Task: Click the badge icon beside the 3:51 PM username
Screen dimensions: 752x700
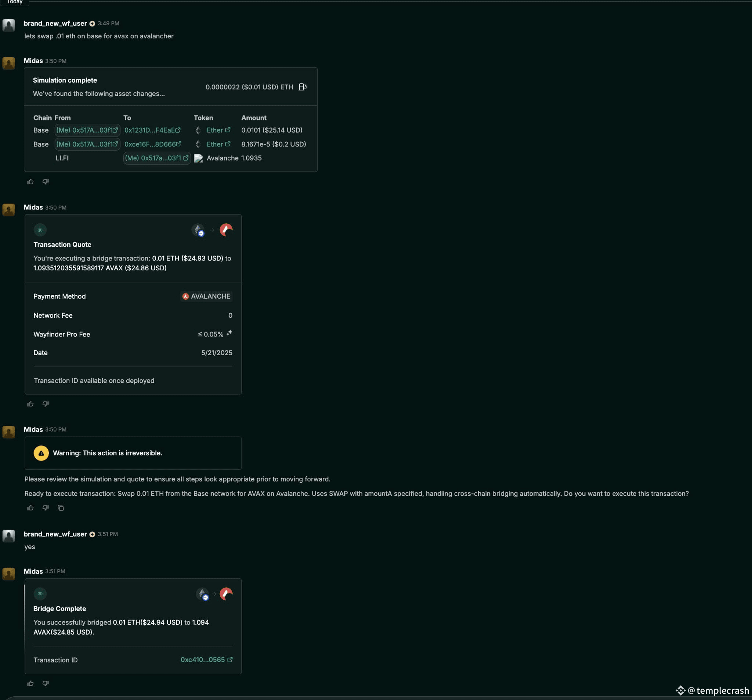Action: point(92,534)
